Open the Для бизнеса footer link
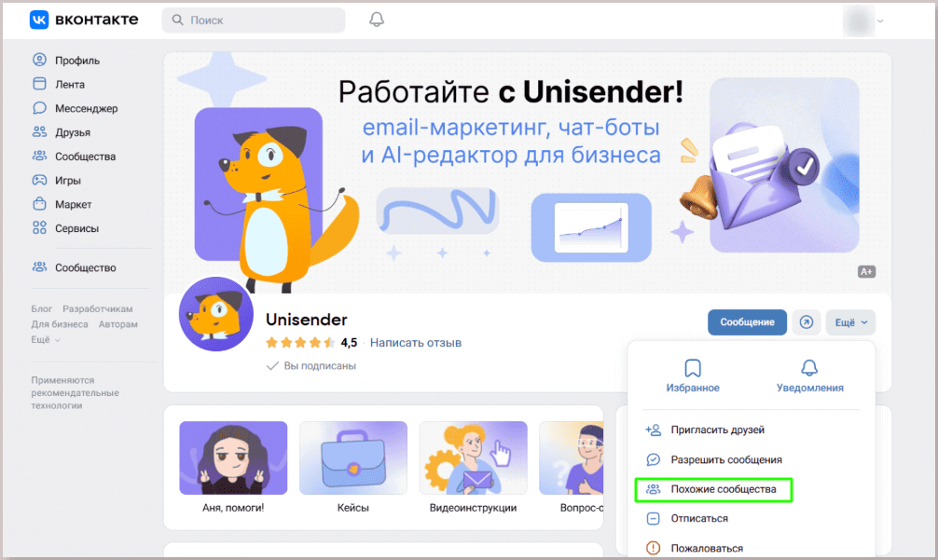Image resolution: width=938 pixels, height=560 pixels. pyautogui.click(x=60, y=324)
